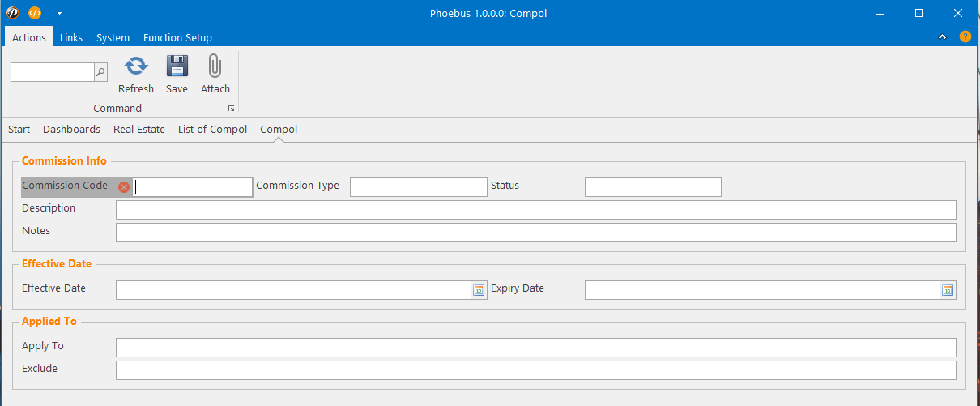Open the quick access toolbar dropdown arrow
The width and height of the screenshot is (980, 406).
coord(59,13)
